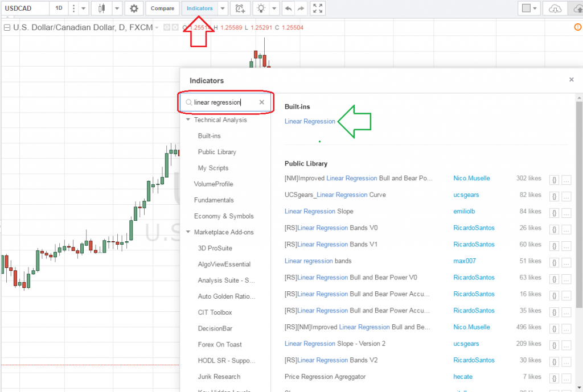The width and height of the screenshot is (583, 392).
Task: Open dropdown next to interval options
Action: 83,8
